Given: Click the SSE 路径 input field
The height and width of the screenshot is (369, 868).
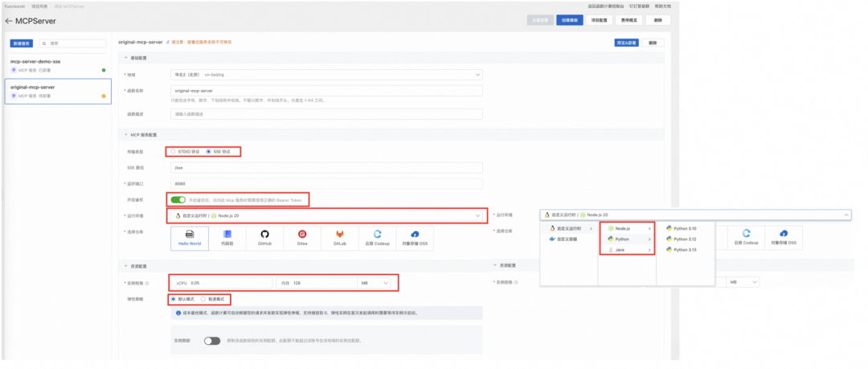Looking at the screenshot, I should pos(326,167).
